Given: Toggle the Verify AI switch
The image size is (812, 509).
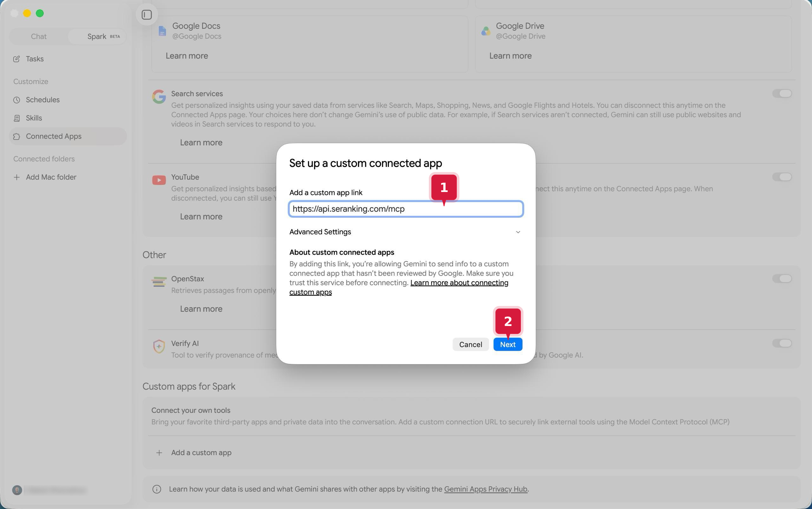Looking at the screenshot, I should 782,343.
